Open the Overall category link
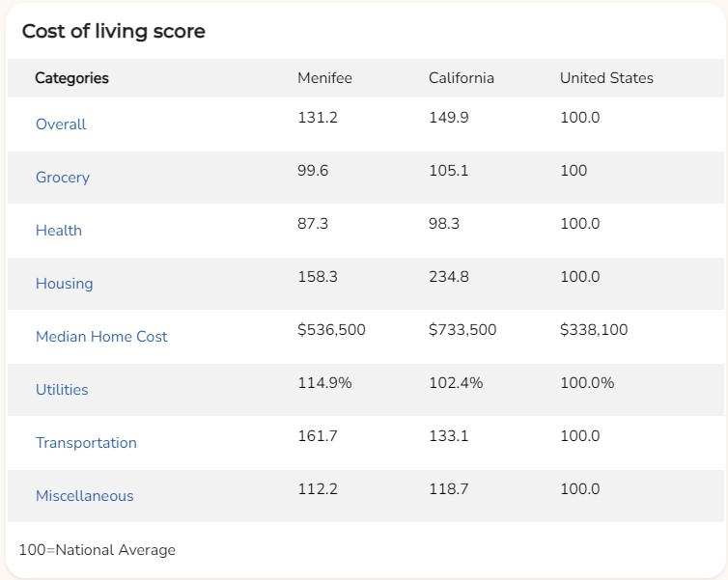The width and height of the screenshot is (728, 580). tap(61, 124)
